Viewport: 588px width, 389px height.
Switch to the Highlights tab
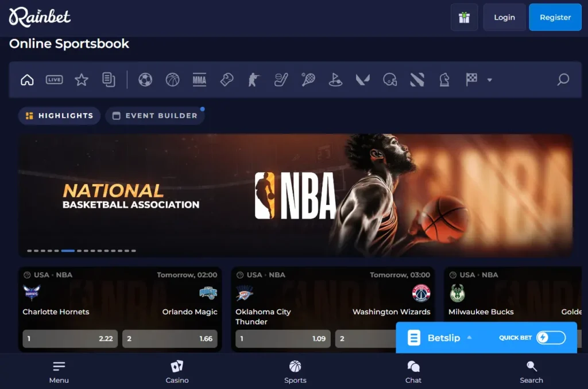(59, 115)
